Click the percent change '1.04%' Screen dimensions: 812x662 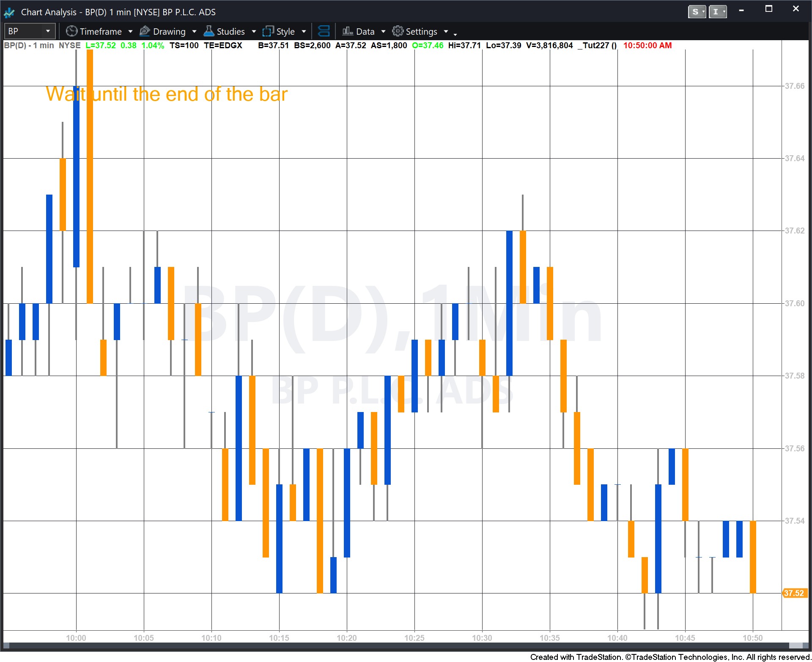pyautogui.click(x=153, y=46)
